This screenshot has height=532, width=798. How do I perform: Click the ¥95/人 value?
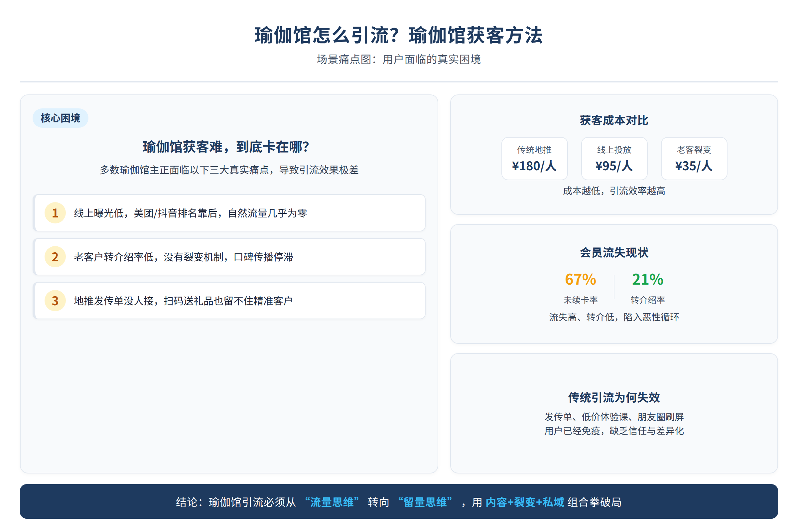point(614,166)
